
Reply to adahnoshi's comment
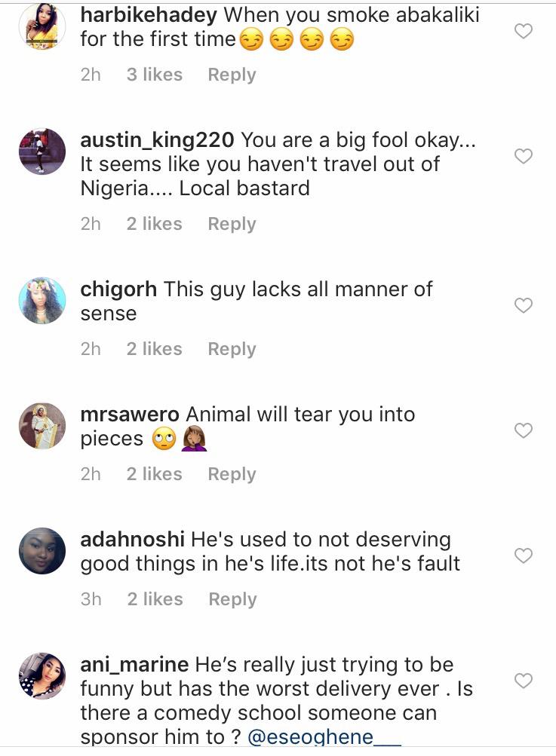[232, 599]
